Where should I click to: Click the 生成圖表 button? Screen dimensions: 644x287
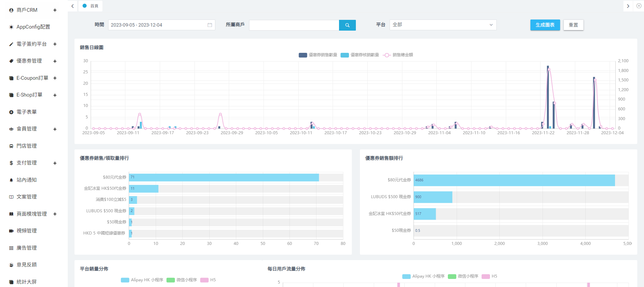(x=545, y=25)
